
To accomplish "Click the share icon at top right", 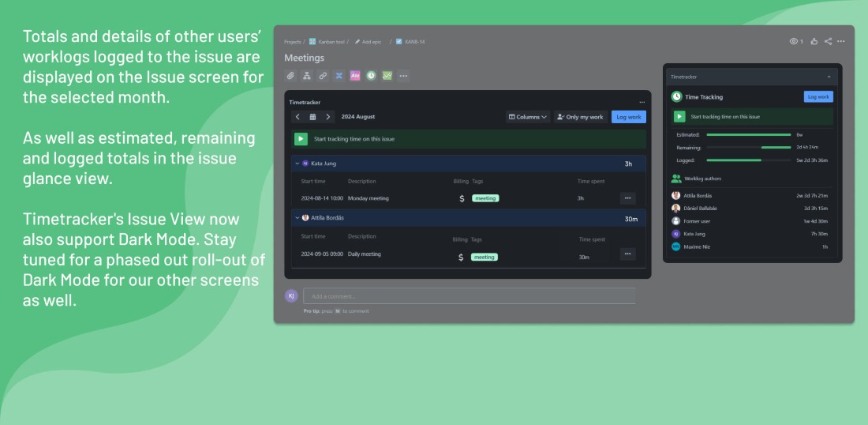I will (828, 41).
